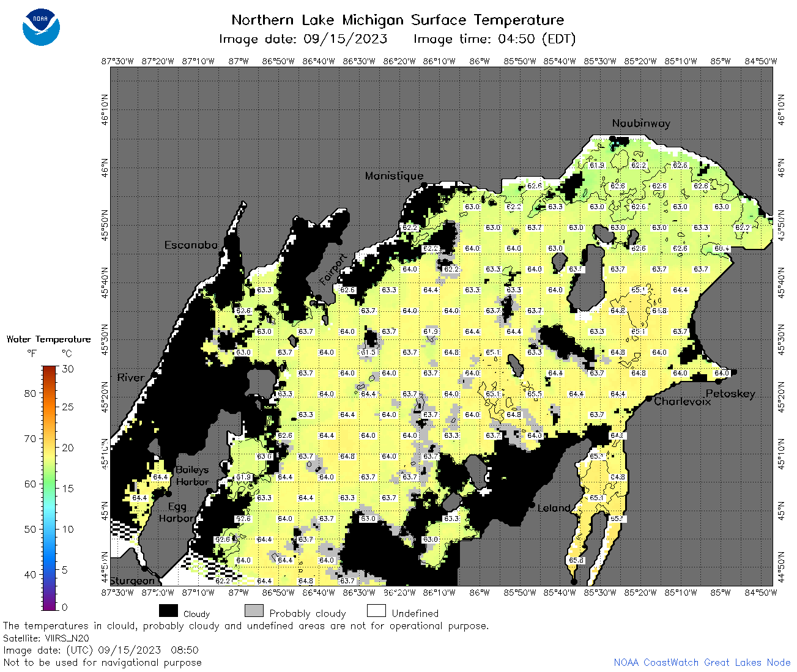The image size is (797, 672).
Task: Click the white Undefined legend swatch
Action: (376, 611)
